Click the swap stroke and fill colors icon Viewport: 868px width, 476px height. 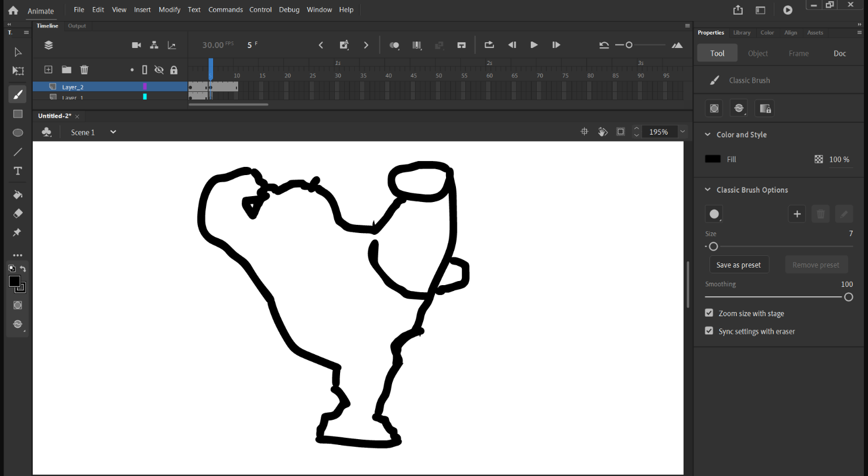[x=23, y=269]
